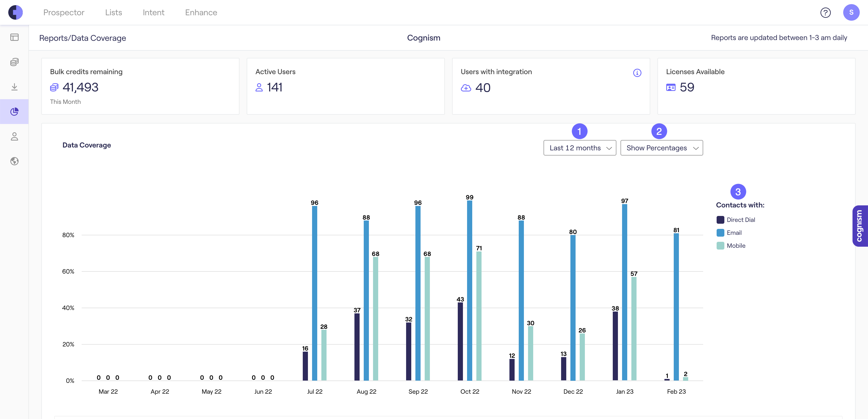
Task: Open the table layout sidebar icon
Action: [x=14, y=37]
